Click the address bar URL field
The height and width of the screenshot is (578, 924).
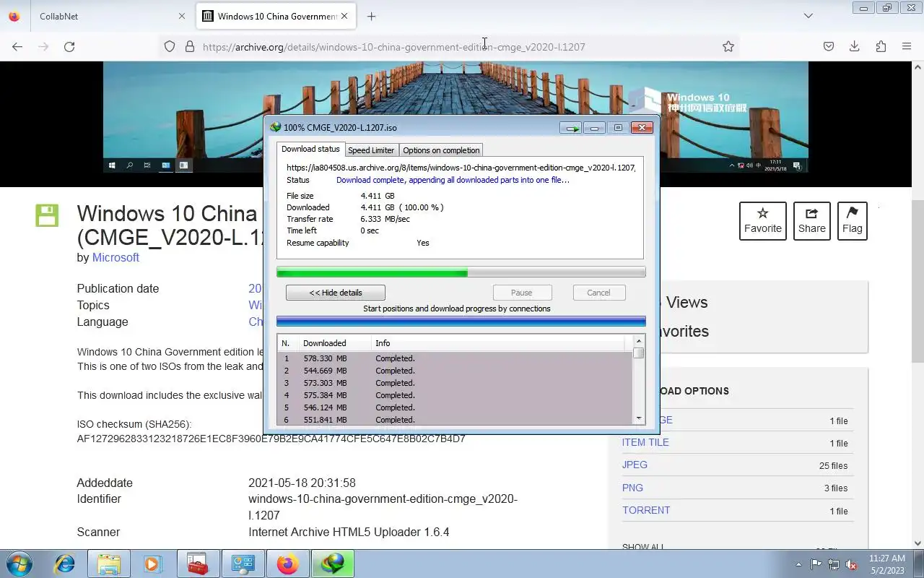click(x=448, y=46)
